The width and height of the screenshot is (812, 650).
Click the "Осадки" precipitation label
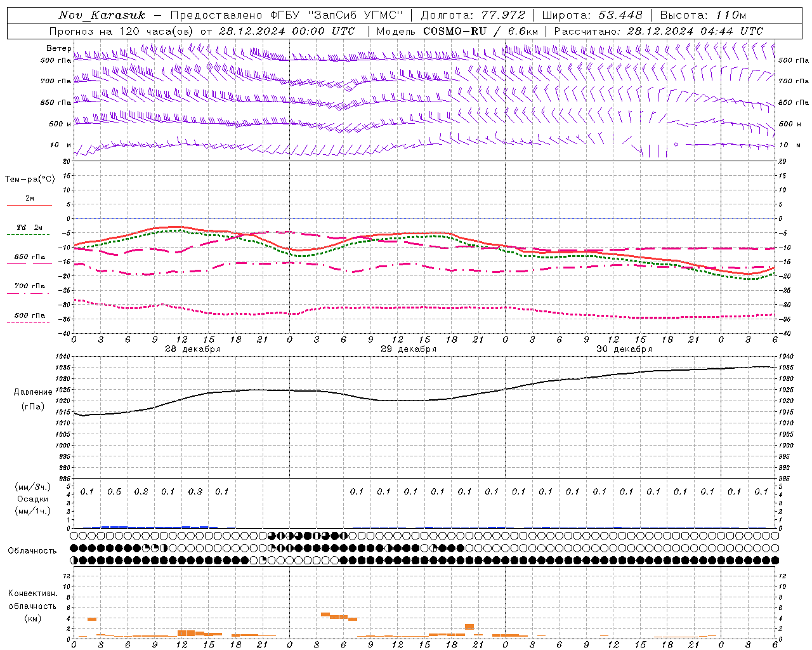click(x=33, y=499)
